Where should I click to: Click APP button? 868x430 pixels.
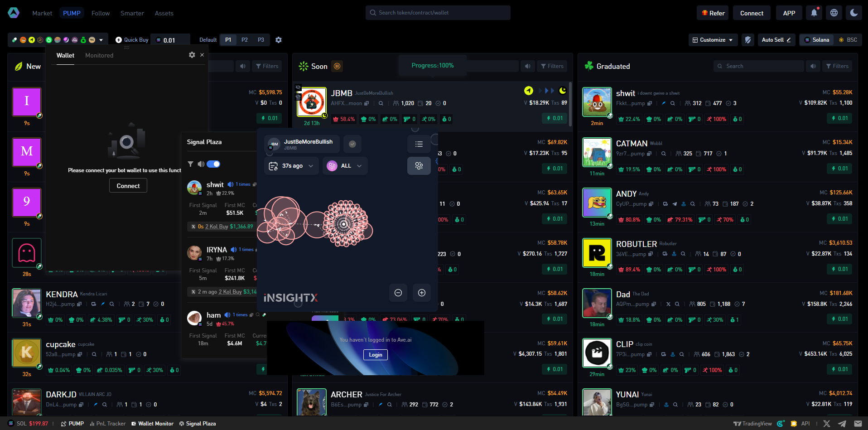(x=789, y=13)
